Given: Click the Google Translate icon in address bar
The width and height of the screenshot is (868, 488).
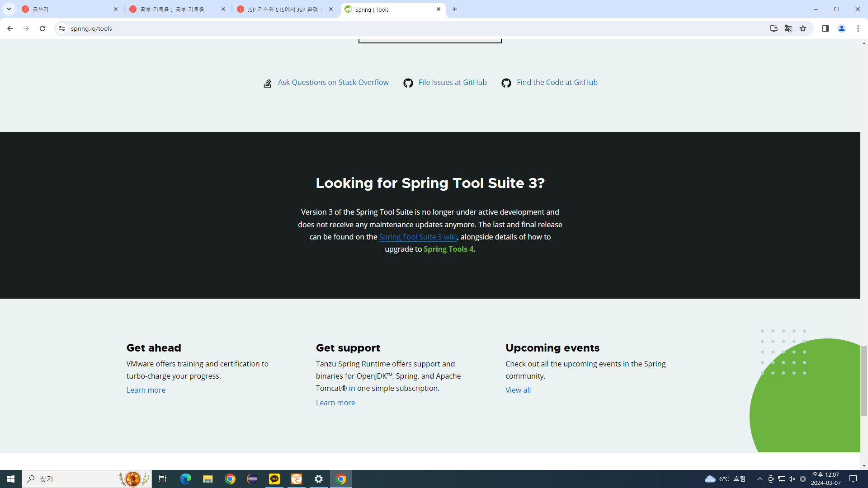Looking at the screenshot, I should pos(788,28).
